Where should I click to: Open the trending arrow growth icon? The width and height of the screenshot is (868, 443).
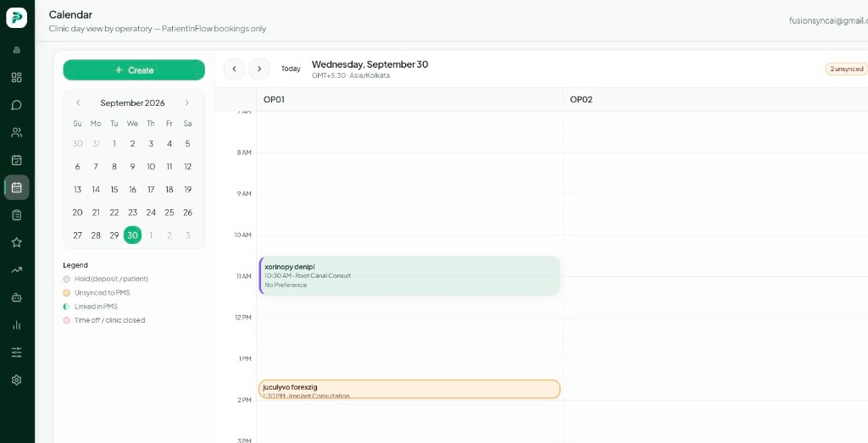(17, 270)
